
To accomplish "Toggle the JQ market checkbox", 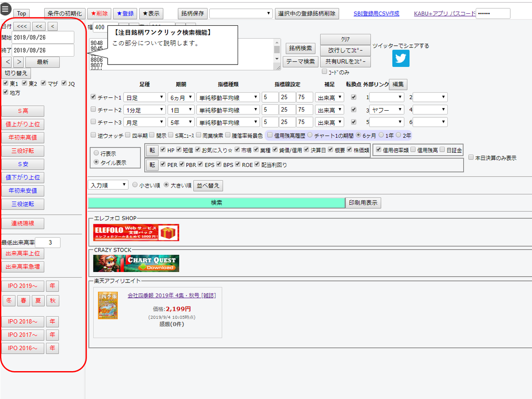I will pos(64,83).
